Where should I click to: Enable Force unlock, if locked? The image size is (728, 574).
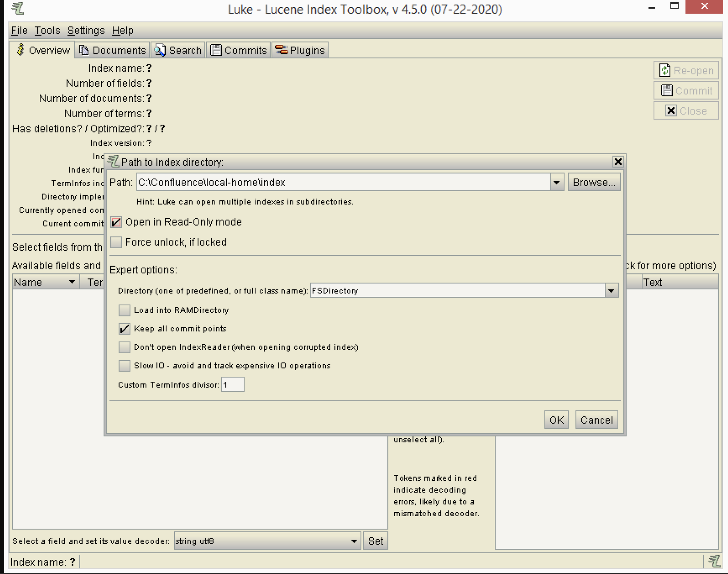116,242
